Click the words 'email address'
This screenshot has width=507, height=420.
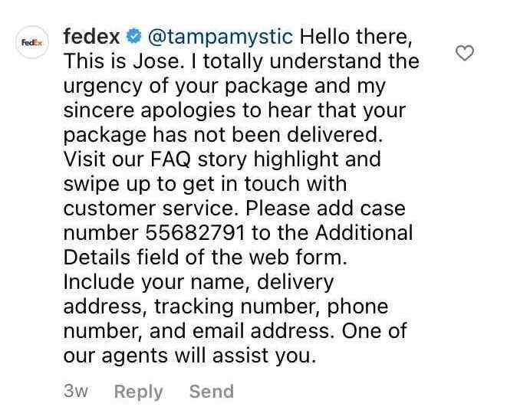pyautogui.click(x=264, y=331)
